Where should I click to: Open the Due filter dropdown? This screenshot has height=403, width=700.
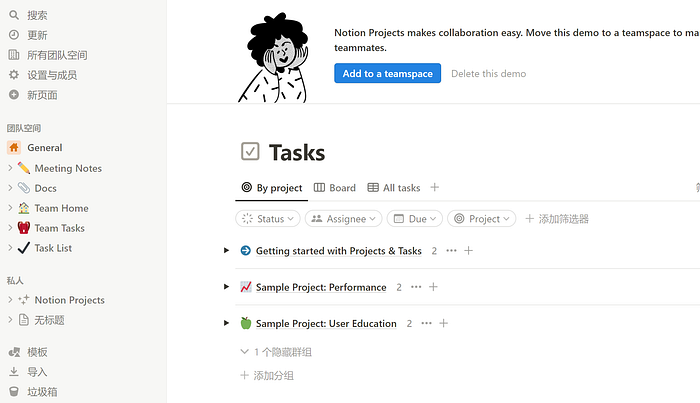pyautogui.click(x=415, y=219)
